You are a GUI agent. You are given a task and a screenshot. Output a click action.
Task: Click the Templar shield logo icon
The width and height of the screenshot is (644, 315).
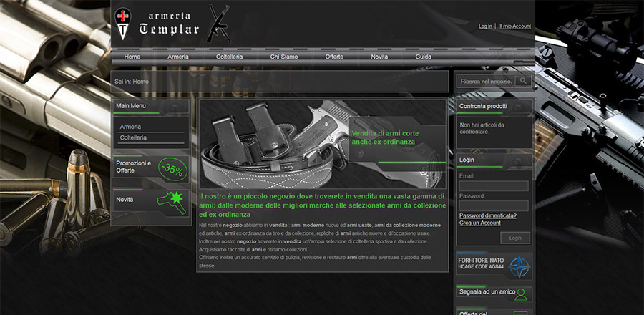coord(123,23)
